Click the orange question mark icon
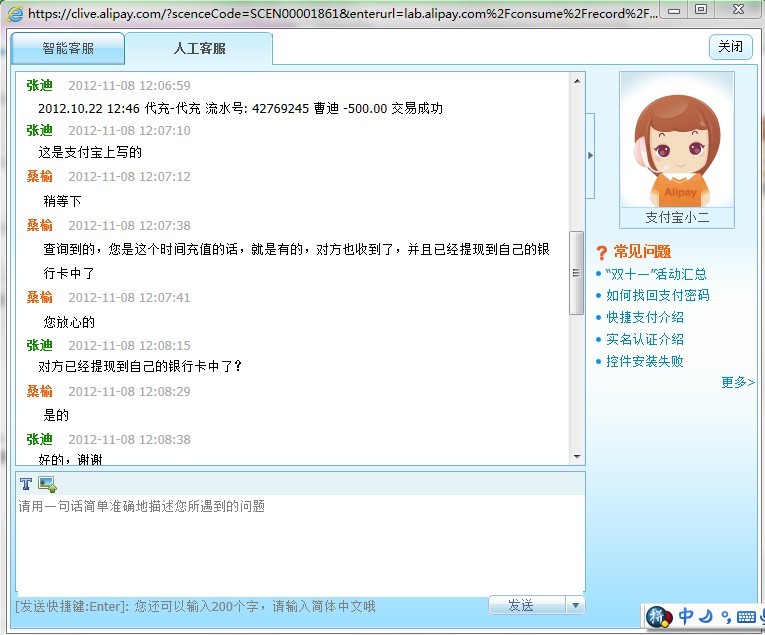 click(602, 253)
